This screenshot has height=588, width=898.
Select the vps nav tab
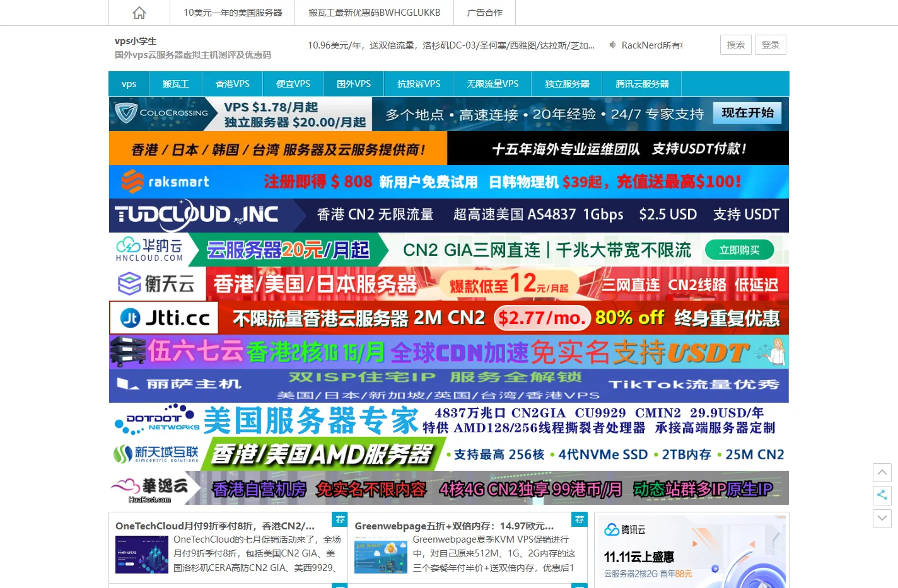tap(129, 84)
